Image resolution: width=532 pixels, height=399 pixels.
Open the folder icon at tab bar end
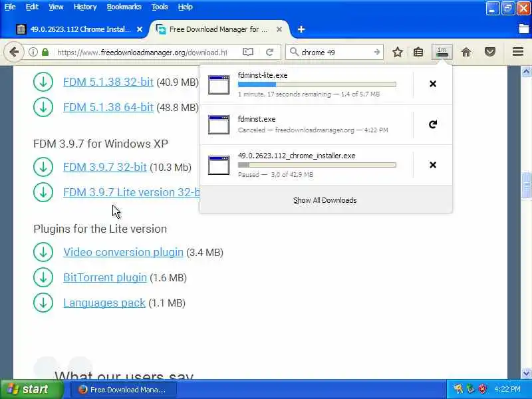[524, 29]
